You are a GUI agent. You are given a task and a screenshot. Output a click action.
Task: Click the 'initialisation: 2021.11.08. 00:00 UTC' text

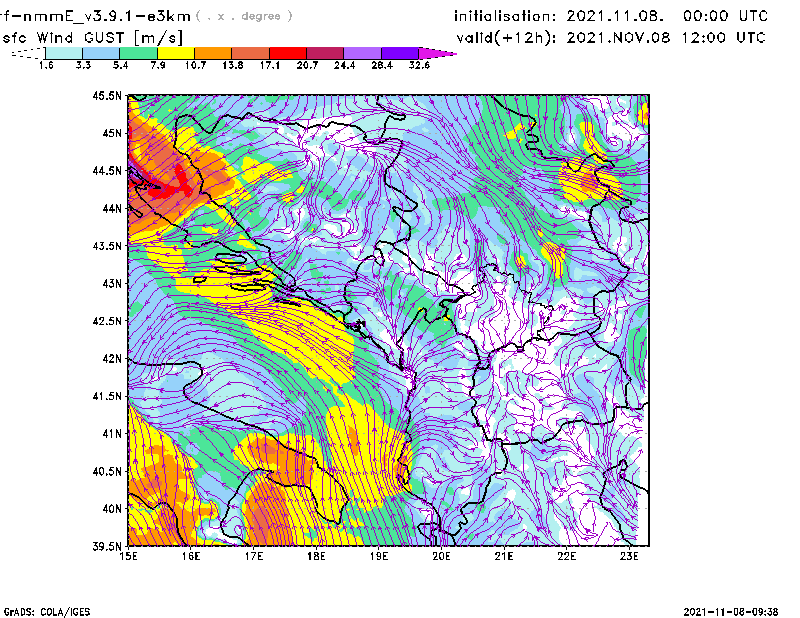[x=611, y=16]
